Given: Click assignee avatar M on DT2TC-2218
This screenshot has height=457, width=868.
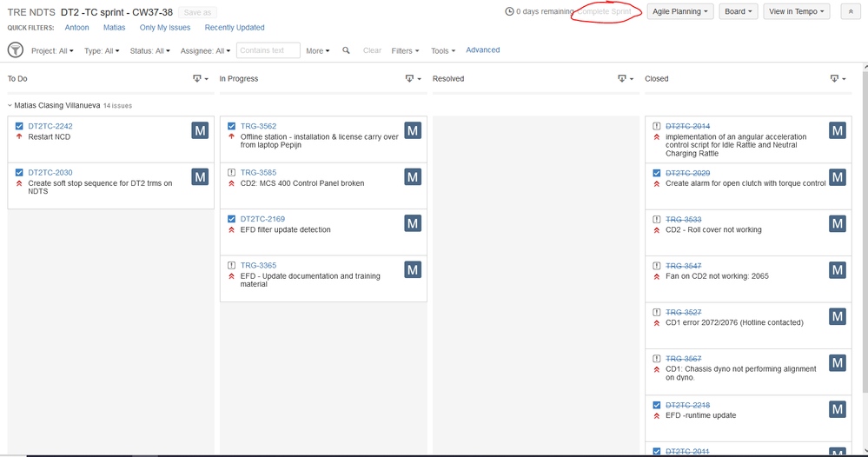Looking at the screenshot, I should (838, 409).
